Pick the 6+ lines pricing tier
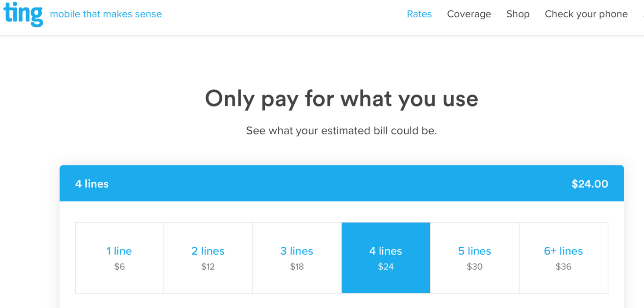Screen dimensions: 644x308 563,257
